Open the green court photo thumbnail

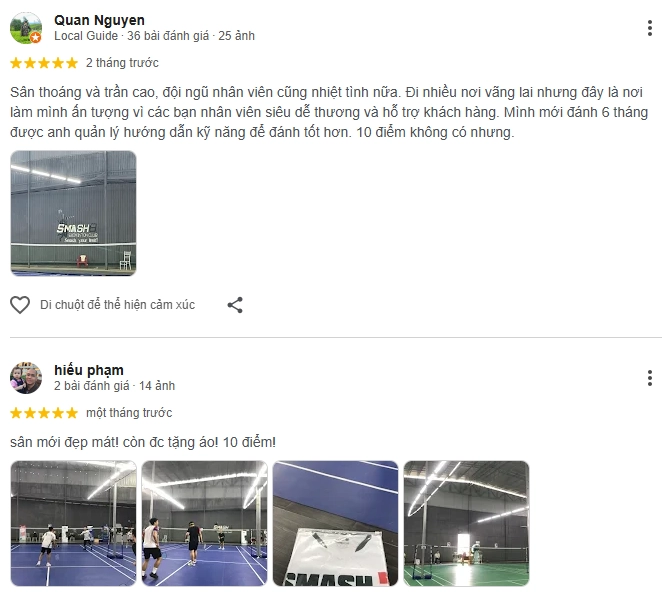(x=466, y=523)
